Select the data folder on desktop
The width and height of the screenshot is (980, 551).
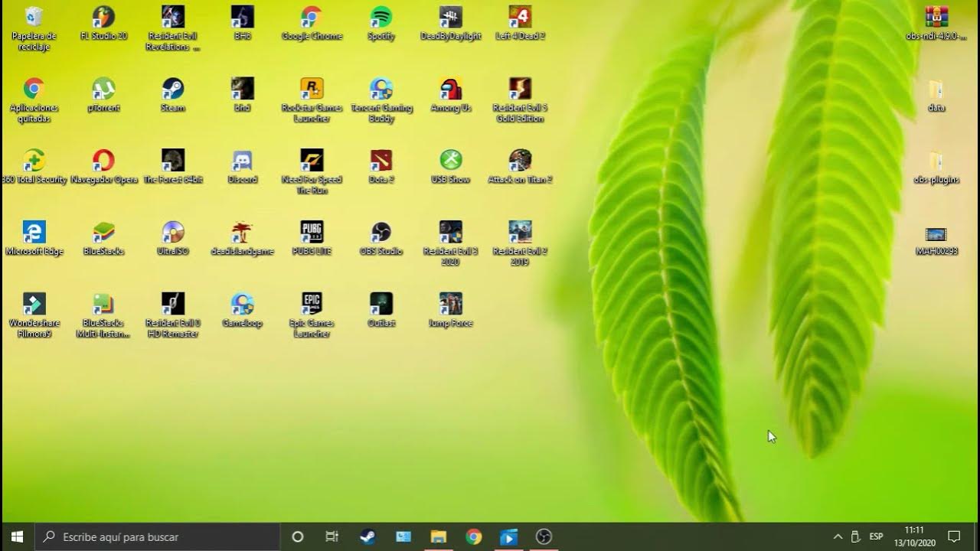tap(936, 95)
